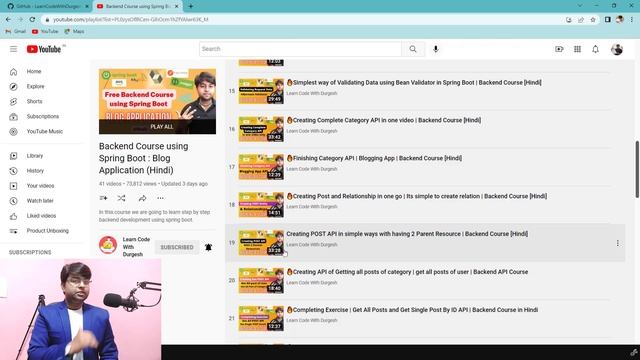Screen dimensions: 640x360
Task: Open 'Simplest way of Validating Data' video title
Action: click(x=414, y=82)
